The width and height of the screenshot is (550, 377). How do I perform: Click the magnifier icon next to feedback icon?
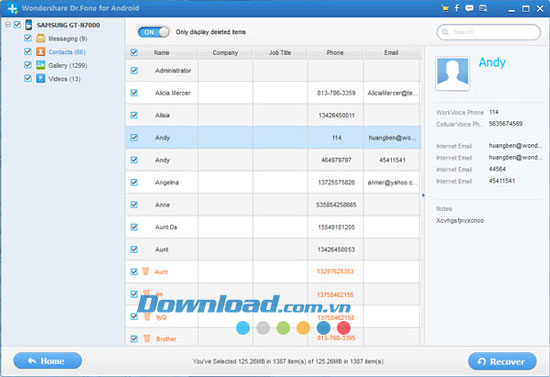(483, 8)
